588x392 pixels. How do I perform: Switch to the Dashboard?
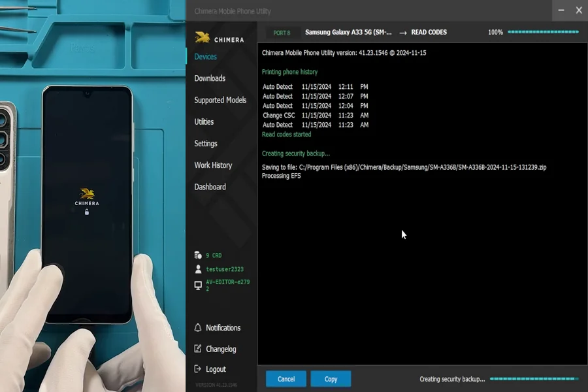pyautogui.click(x=210, y=187)
